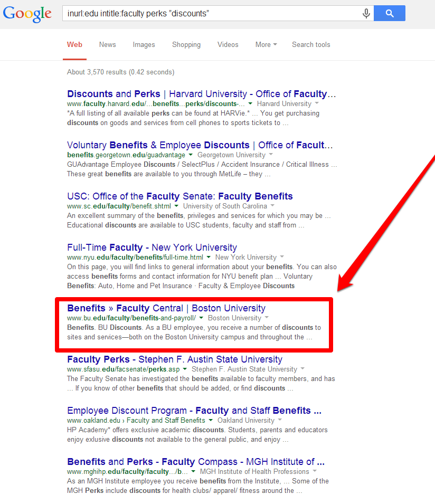Expand grey arrow beside MGH Institute of Health Professions
Image resolution: width=435 pixels, height=504 pixels.
pos(315,471)
